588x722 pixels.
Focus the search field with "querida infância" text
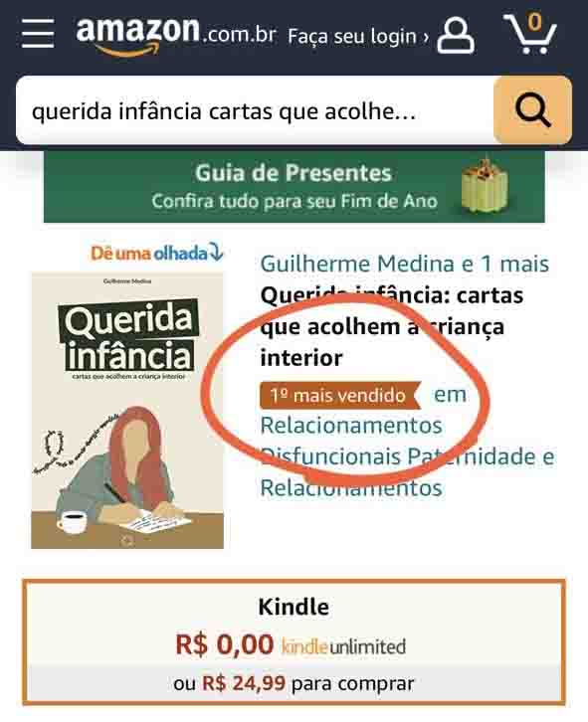tap(255, 110)
